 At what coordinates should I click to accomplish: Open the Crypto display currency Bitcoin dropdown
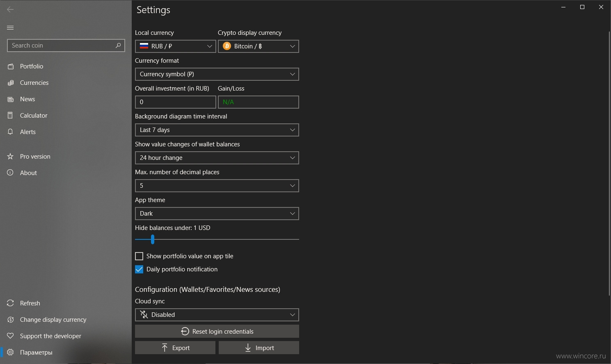tap(259, 46)
